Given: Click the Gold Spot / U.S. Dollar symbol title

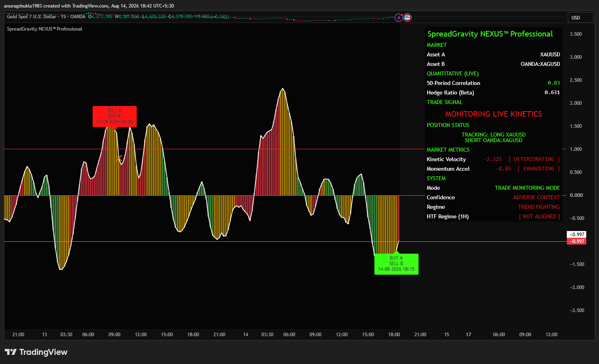Looking at the screenshot, I should 32,17.
